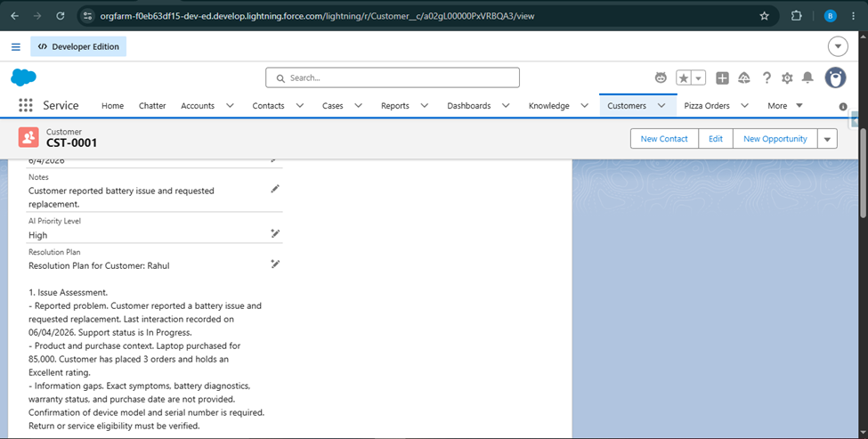
Task: Open Chrome profile avatar B
Action: 830,16
